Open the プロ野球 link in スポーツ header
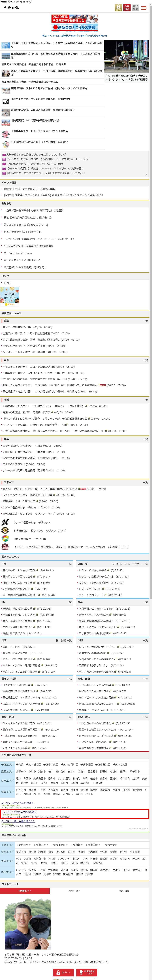The width and height of the screenshot is (152, 980). pyautogui.click(x=117, y=564)
